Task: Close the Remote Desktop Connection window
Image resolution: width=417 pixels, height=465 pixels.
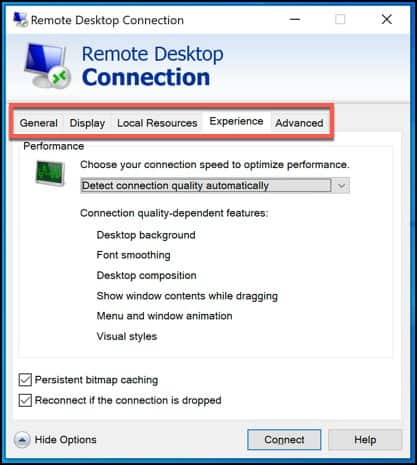Action: [x=386, y=19]
